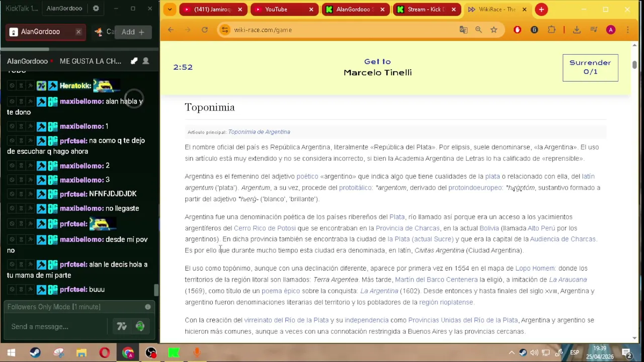Open the pinned message icon in chat header
The width and height of the screenshot is (644, 362).
pyautogui.click(x=134, y=61)
